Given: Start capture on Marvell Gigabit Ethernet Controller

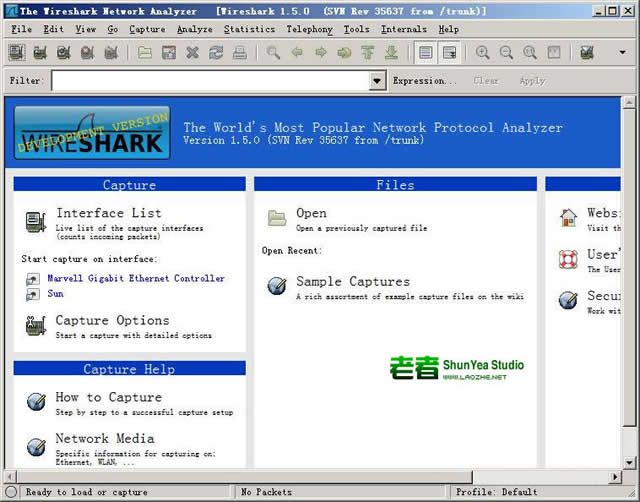Looking at the screenshot, I should 136,278.
